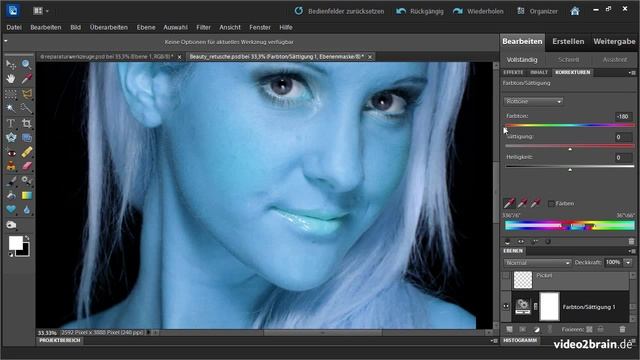Select the Rectangular Marquee tool
Screen dimensions: 640x360
click(11, 94)
